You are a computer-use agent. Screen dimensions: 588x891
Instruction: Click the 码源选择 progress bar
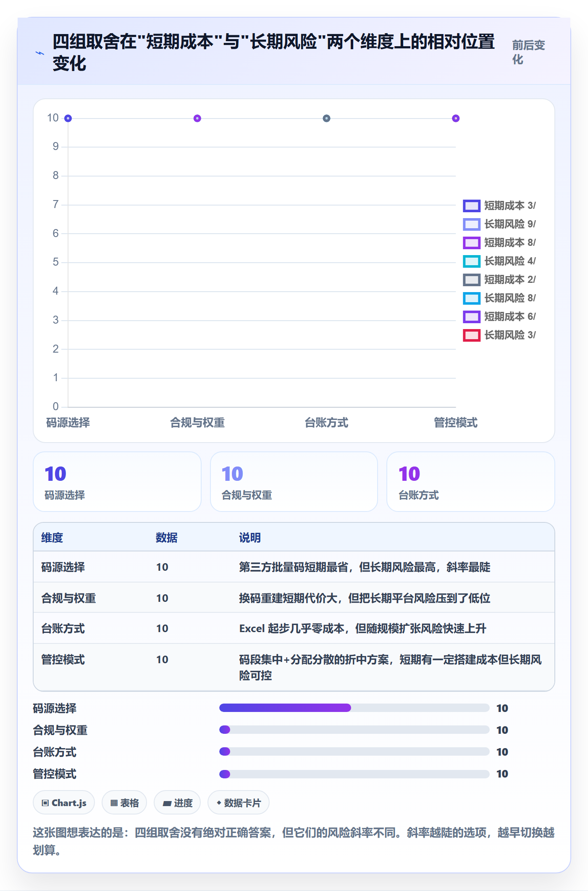tap(354, 708)
